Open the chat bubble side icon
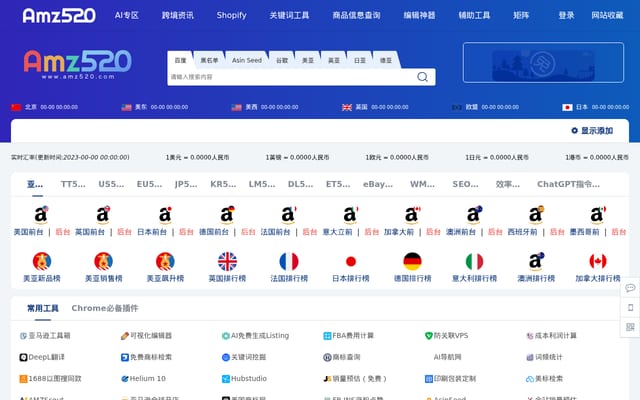Screen dimensions: 640x400 [x=630, y=288]
